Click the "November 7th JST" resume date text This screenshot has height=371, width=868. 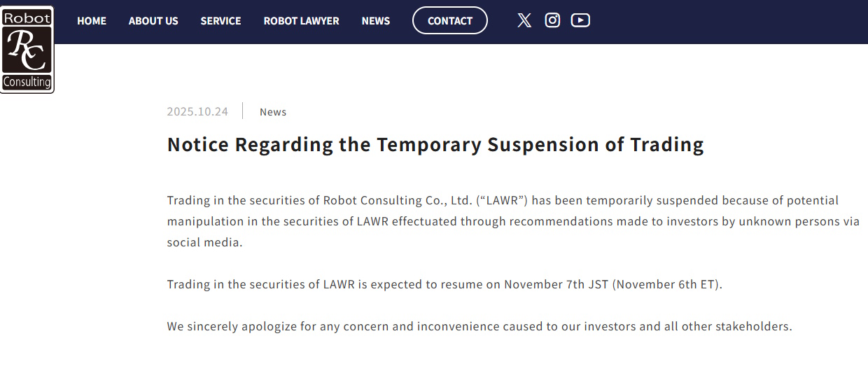pos(556,285)
